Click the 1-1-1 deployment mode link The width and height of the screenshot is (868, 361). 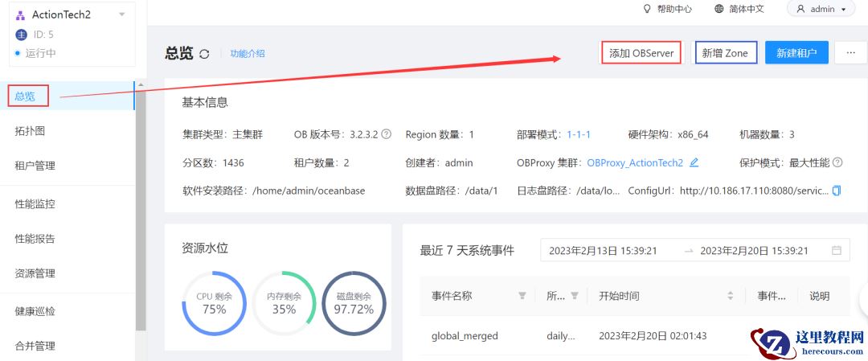tap(579, 134)
